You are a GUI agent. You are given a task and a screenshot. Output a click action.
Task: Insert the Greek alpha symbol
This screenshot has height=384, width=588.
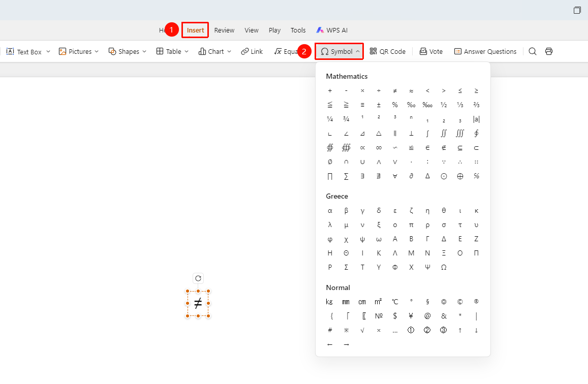click(330, 211)
